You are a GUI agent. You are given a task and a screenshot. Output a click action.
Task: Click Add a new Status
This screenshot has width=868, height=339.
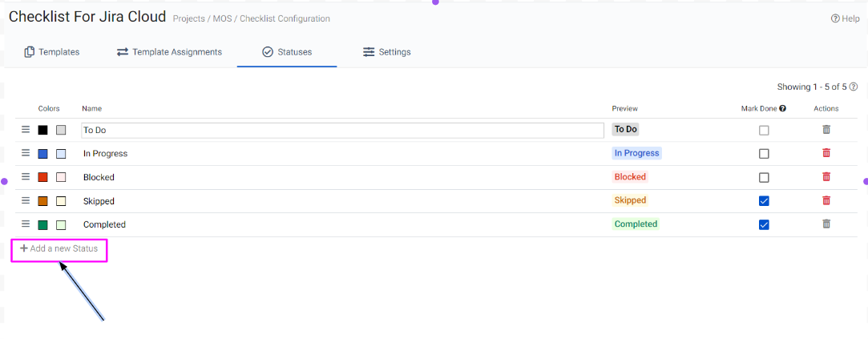[x=59, y=248]
